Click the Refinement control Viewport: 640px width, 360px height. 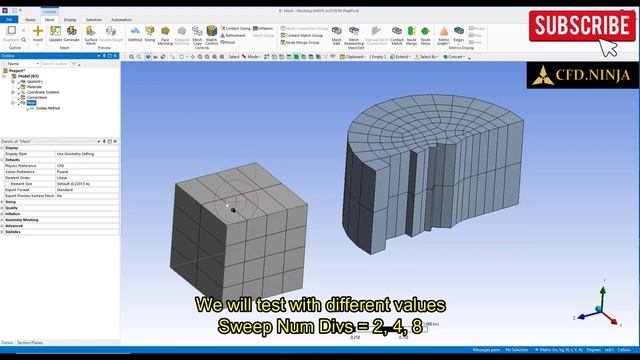[233, 35]
